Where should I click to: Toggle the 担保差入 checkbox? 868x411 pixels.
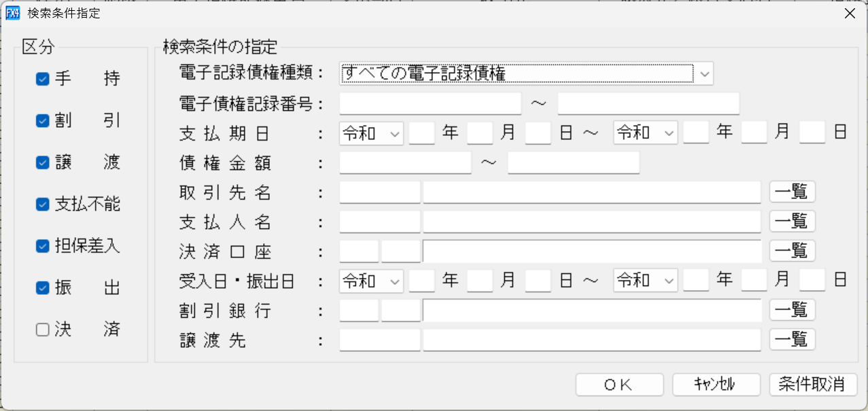[42, 245]
